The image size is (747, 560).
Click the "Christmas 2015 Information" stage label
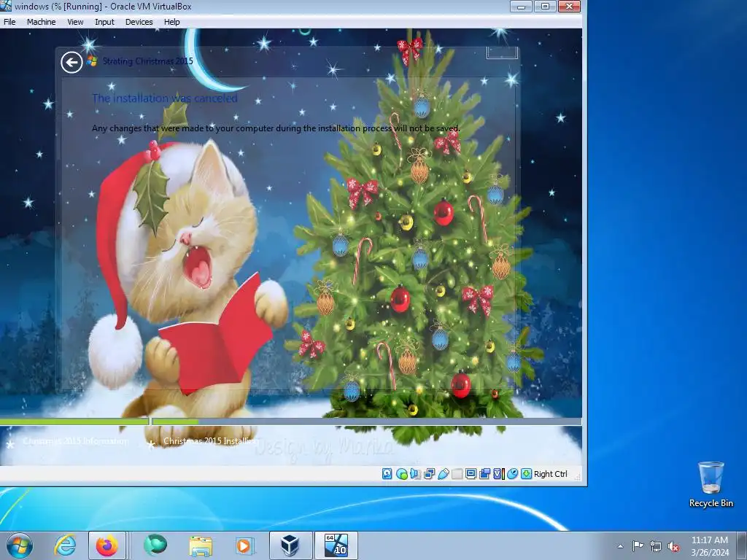(x=75, y=441)
